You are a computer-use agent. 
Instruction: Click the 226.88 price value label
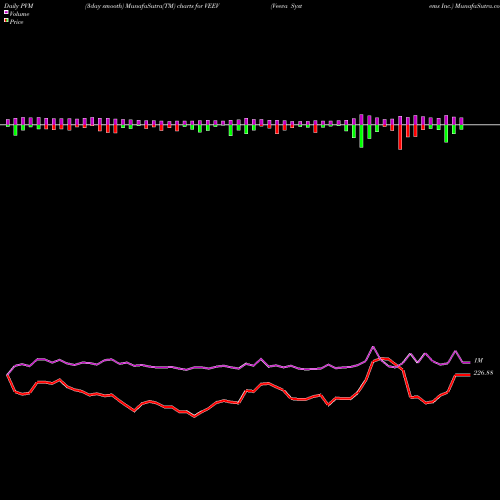click(x=483, y=373)
